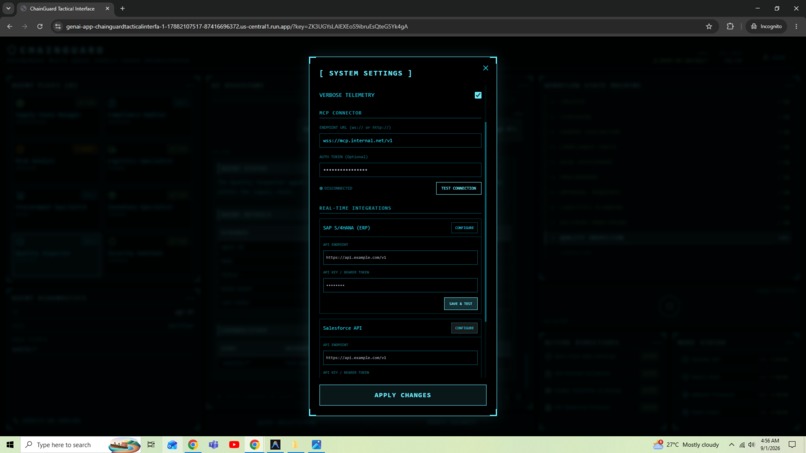This screenshot has width=806, height=453.
Task: Open Task View on the taskbar
Action: point(151,444)
